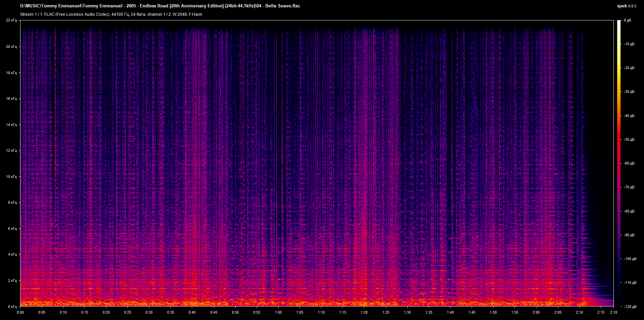Click the spek 0.8.5 version label
The width and height of the screenshot is (644, 320).
tap(626, 6)
